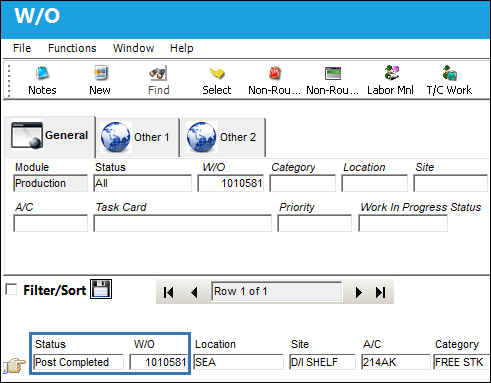Click the Module field showing Production
Image resolution: width=491 pixels, height=383 pixels.
click(50, 183)
